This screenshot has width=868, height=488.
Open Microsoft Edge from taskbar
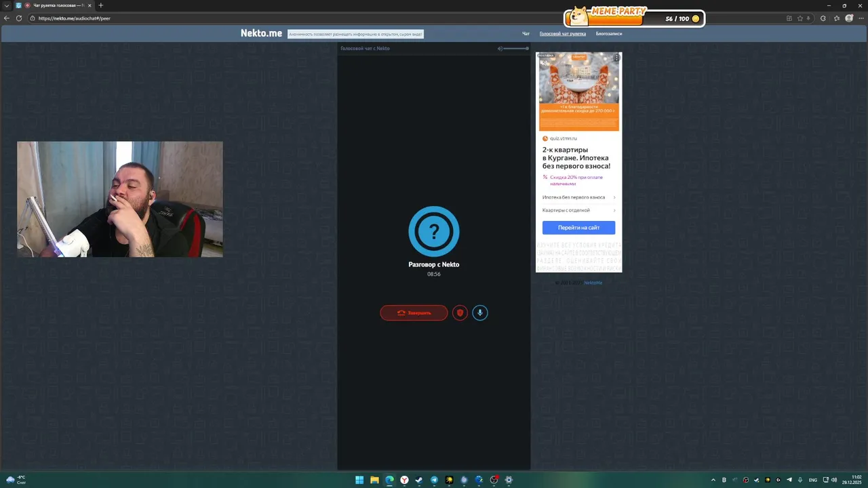point(389,480)
